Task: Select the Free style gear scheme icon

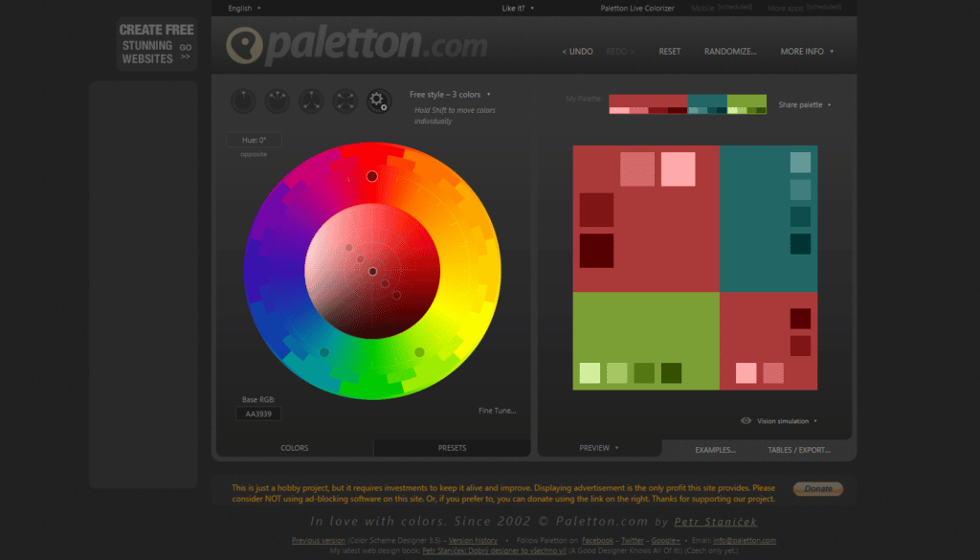Action: pos(378,101)
